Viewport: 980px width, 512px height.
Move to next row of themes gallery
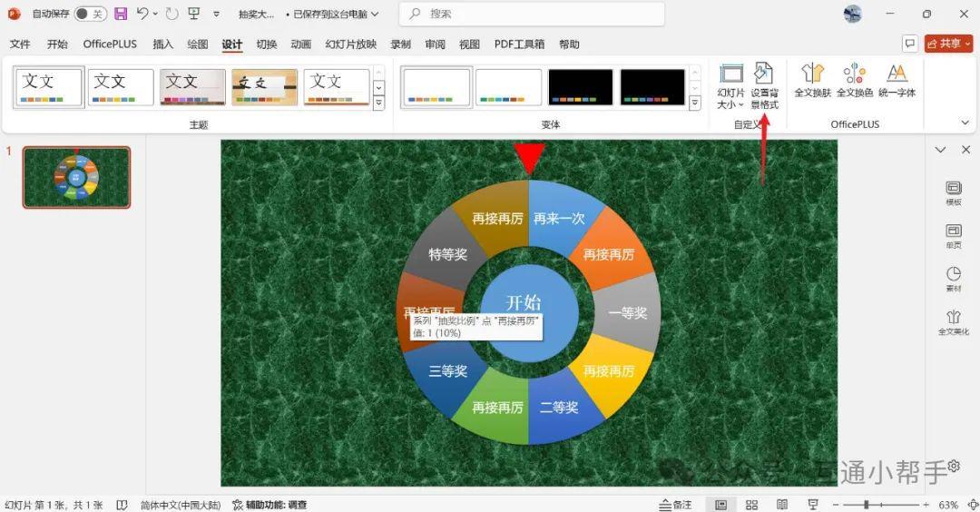(378, 87)
